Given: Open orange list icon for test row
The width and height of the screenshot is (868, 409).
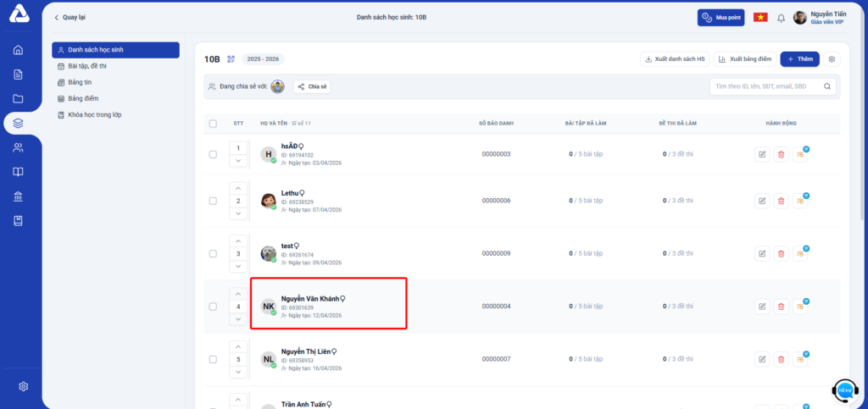Looking at the screenshot, I should point(800,254).
